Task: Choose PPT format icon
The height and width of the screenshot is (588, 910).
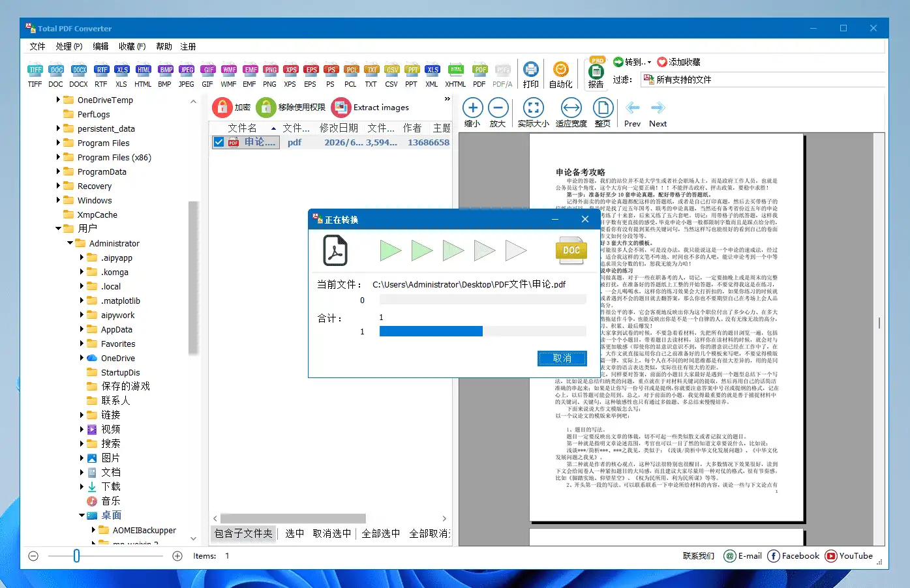Action: click(412, 76)
